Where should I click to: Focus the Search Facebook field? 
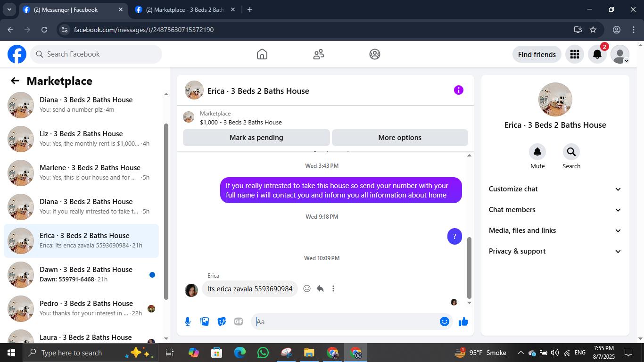pos(96,54)
